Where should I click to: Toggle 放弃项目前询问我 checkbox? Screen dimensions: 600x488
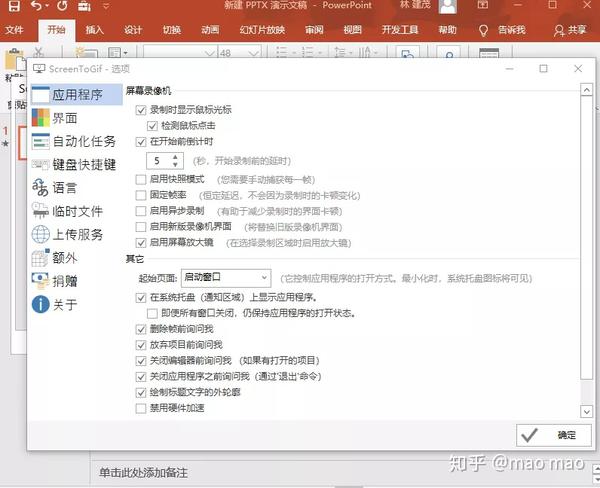click(x=141, y=345)
